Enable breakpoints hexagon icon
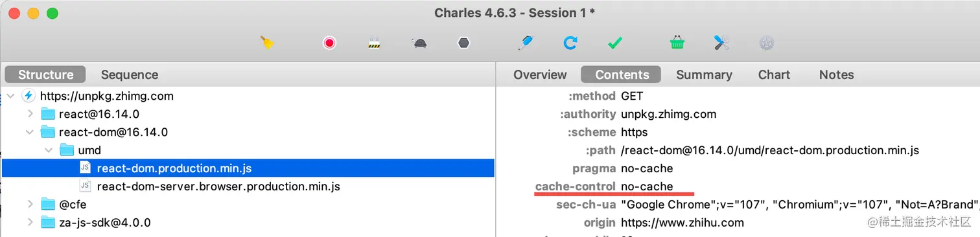The width and height of the screenshot is (980, 237). [463, 43]
